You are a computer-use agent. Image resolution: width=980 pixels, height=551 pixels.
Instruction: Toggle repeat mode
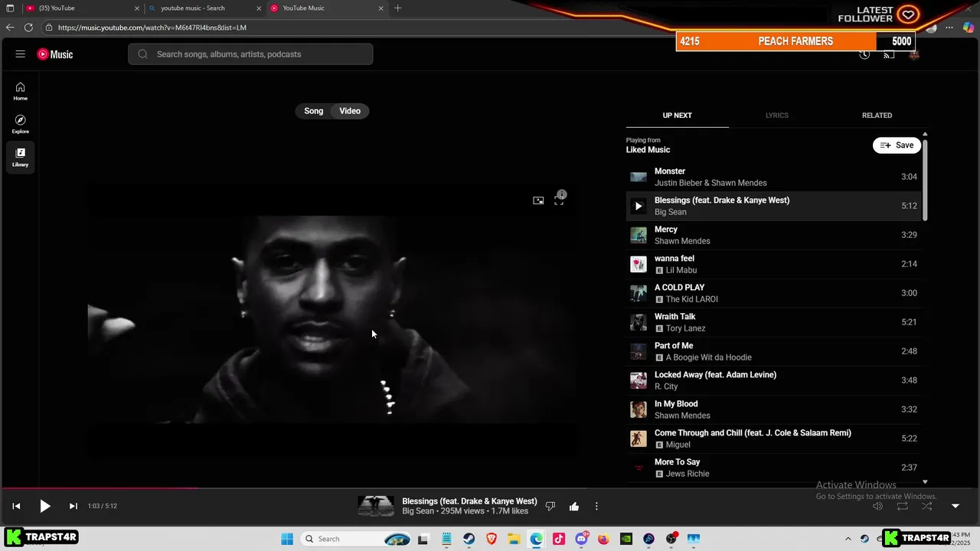[x=903, y=506]
